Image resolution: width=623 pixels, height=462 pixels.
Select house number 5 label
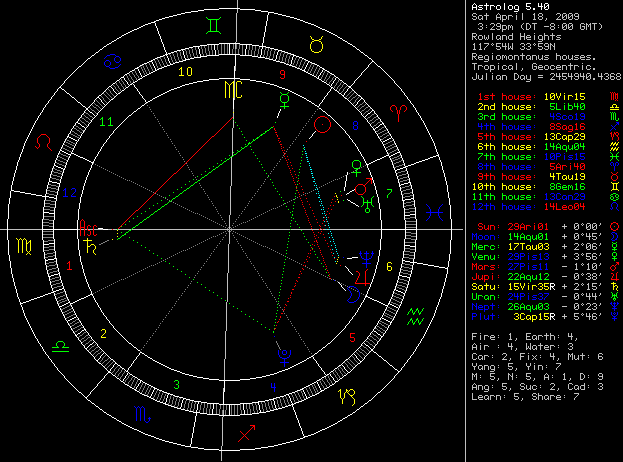(x=352, y=336)
